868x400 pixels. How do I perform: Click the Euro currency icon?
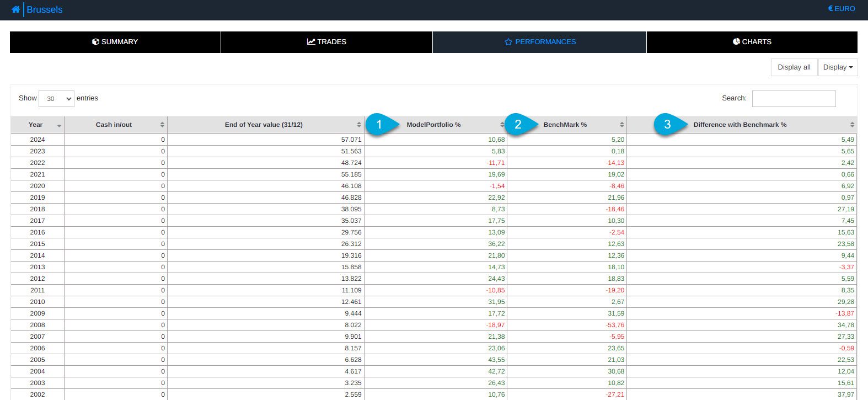point(831,9)
